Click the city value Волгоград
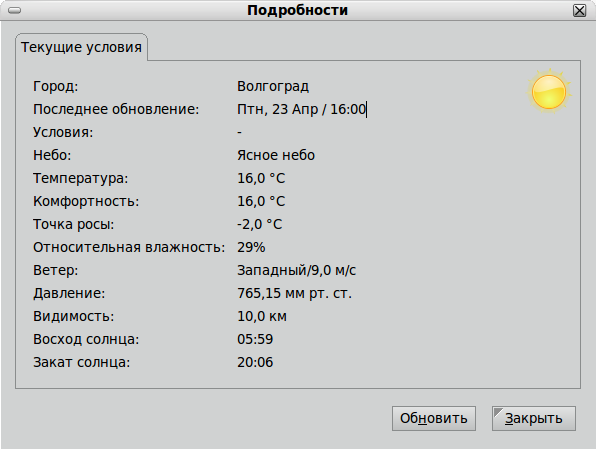596x449 pixels. [273, 86]
